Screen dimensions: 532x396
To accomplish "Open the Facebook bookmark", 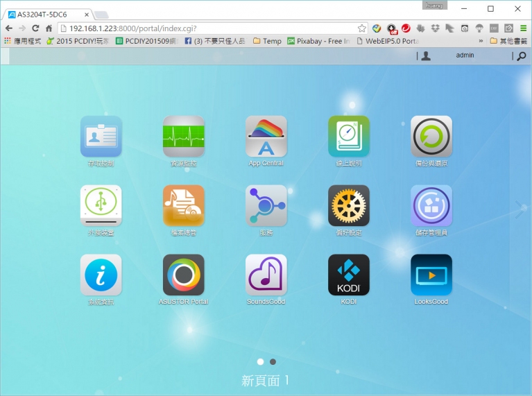I will click(x=215, y=41).
